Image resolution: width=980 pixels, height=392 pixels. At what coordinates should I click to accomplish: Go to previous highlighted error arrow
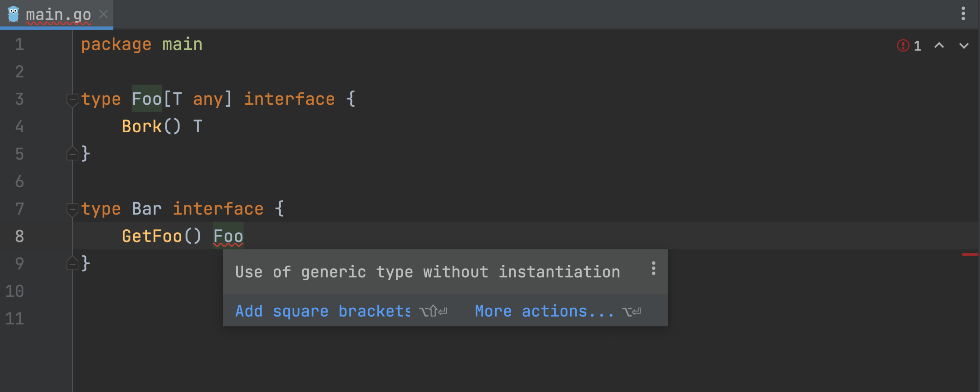[939, 45]
